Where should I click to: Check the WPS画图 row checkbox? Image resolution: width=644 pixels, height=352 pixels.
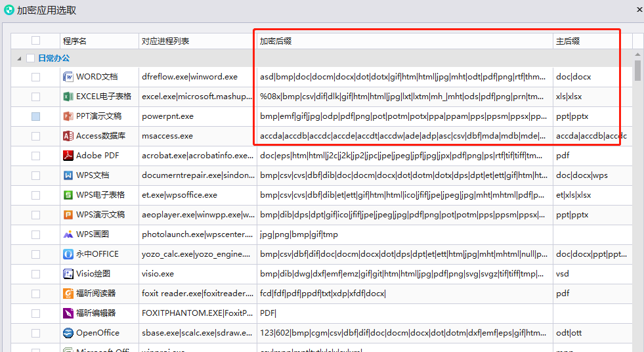coord(35,234)
